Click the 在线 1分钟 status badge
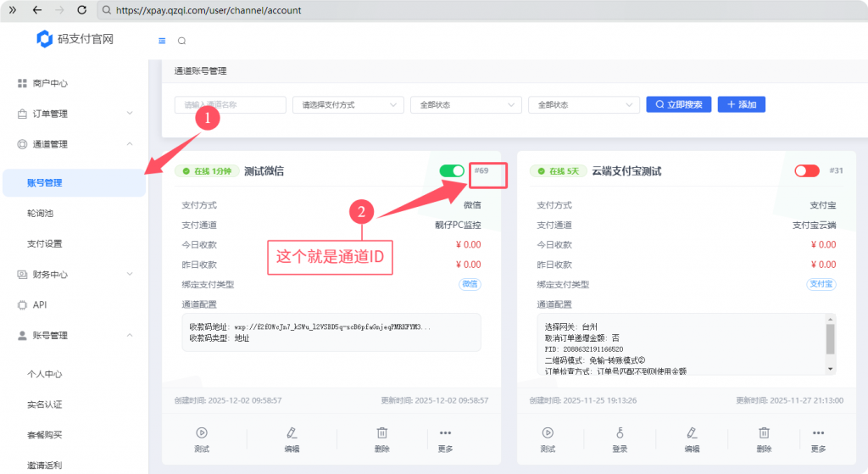The width and height of the screenshot is (868, 474). [x=207, y=171]
